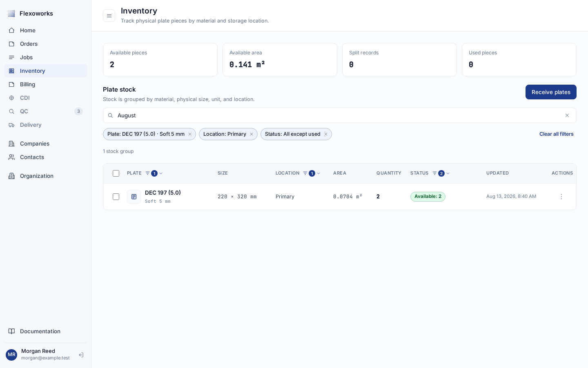Click the Receive plates button
This screenshot has width=588, height=368.
(x=551, y=92)
